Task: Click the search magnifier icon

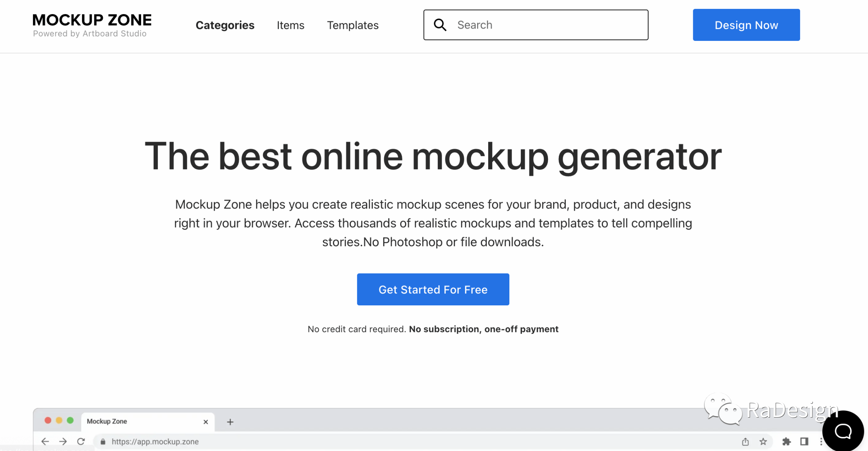Action: coord(440,25)
